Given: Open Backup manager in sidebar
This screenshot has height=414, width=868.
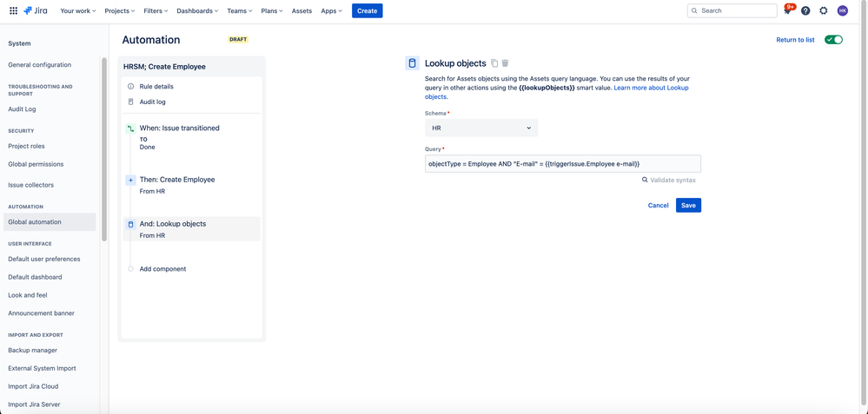Looking at the screenshot, I should pyautogui.click(x=33, y=351).
